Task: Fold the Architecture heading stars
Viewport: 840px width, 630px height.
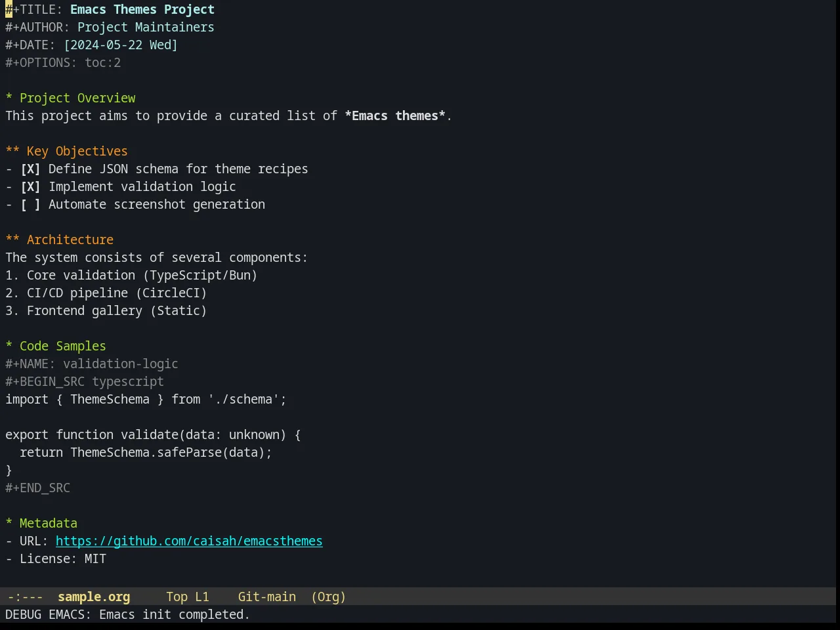Action: [x=12, y=240]
